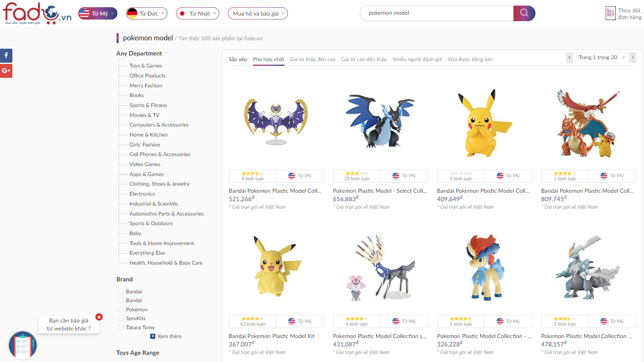Image resolution: width=644 pixels, height=362 pixels.
Task: Expand the Mua hộ và báo giá dropdown
Action: coord(258,14)
